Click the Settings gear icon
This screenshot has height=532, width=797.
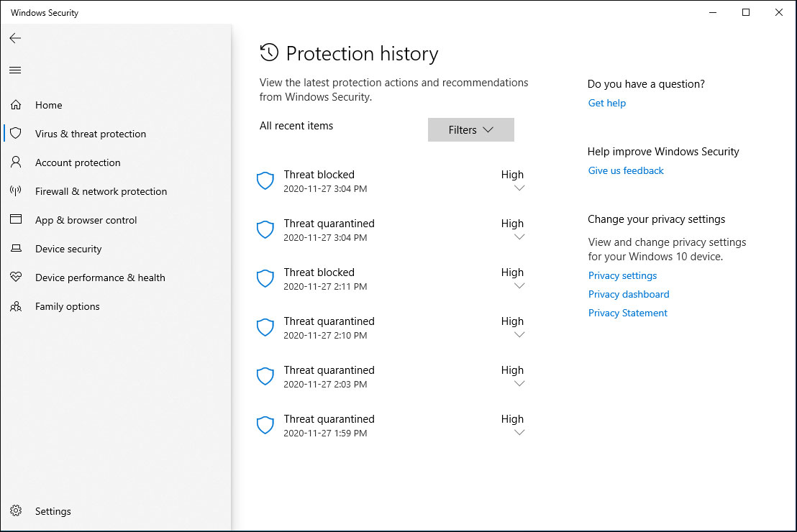coord(16,511)
